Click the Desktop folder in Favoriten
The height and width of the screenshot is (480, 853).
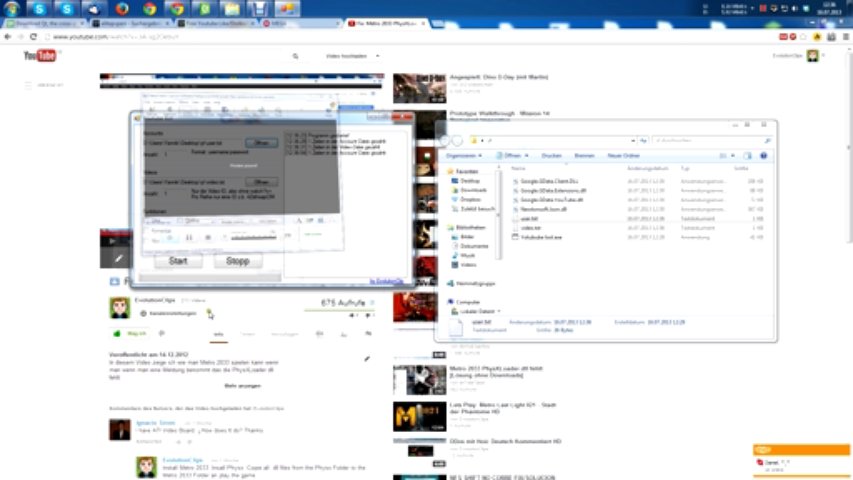[471, 180]
